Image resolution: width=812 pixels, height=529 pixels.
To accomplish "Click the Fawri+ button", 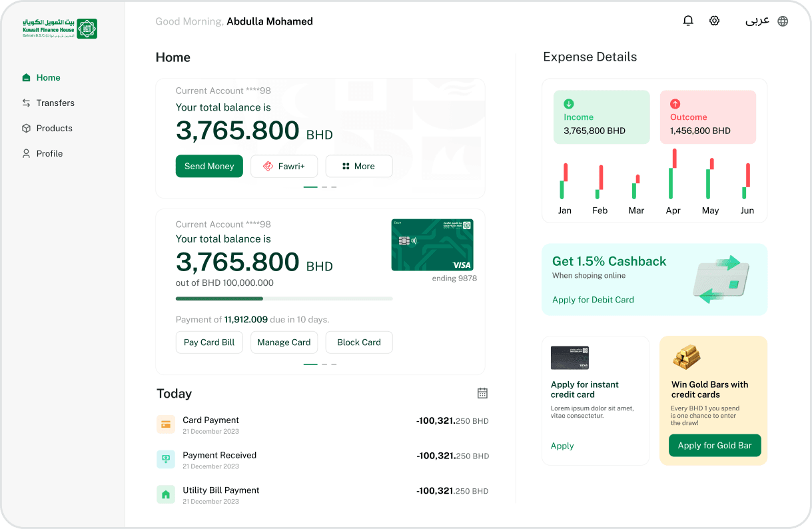I will click(284, 166).
